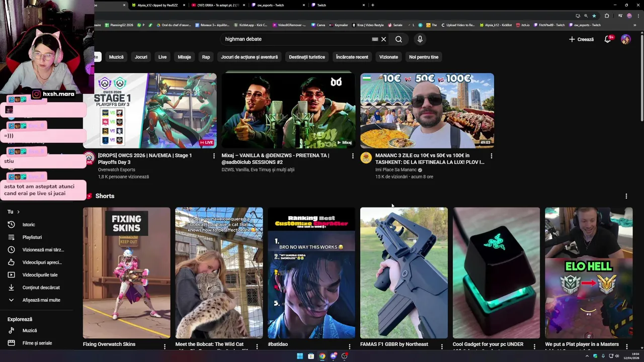The height and width of the screenshot is (362, 644).
Task: Switch to the ERIKA - Te aștept browser tab
Action: [218, 5]
